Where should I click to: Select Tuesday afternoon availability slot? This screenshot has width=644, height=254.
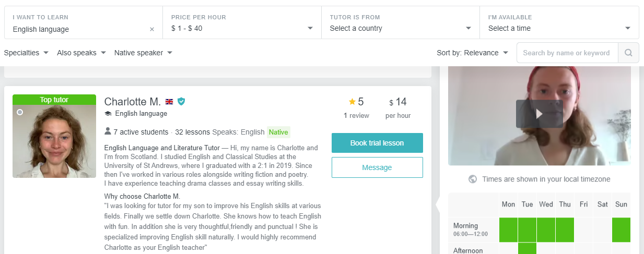527,249
